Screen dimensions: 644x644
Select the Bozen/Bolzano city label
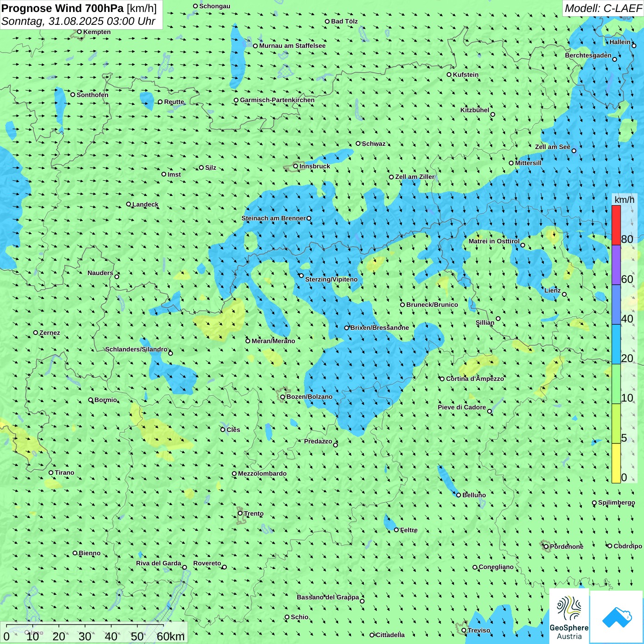pyautogui.click(x=309, y=397)
